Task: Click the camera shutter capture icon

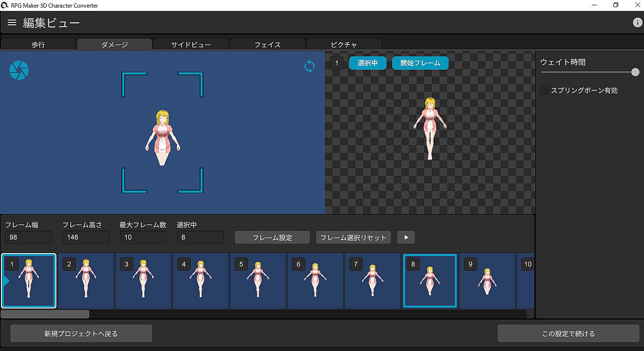Action: point(19,70)
